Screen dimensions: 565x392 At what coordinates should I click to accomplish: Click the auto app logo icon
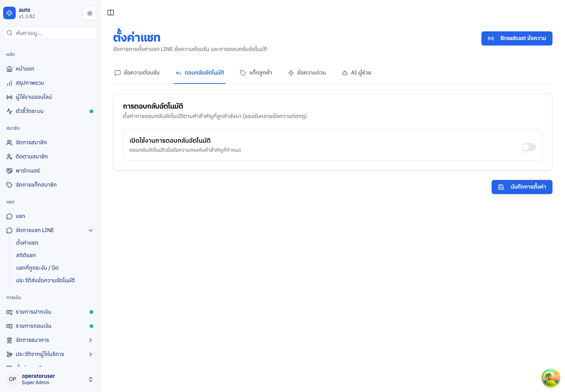(x=9, y=13)
